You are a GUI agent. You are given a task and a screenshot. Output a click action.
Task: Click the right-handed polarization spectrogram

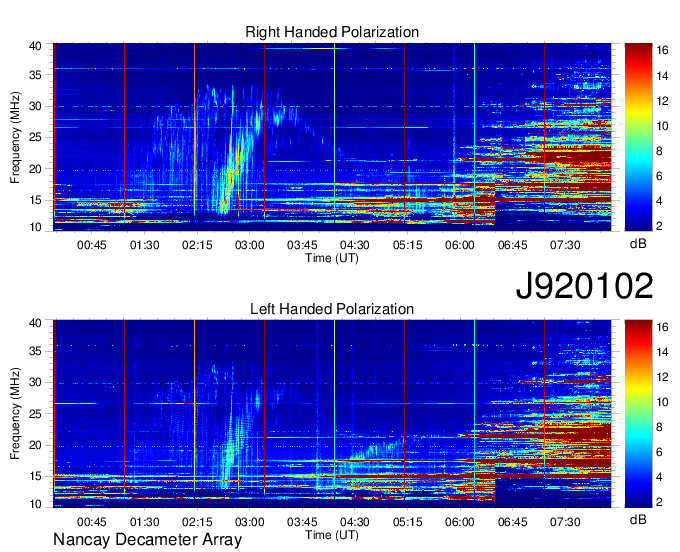click(332, 137)
